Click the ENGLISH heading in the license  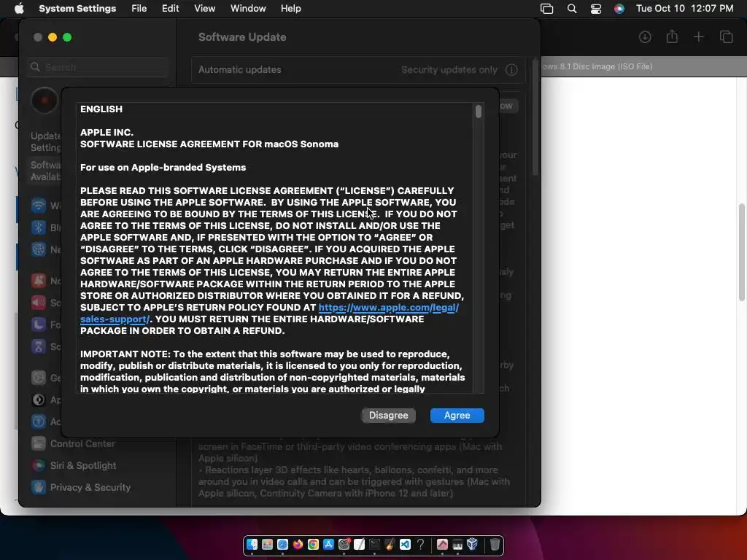click(x=101, y=109)
